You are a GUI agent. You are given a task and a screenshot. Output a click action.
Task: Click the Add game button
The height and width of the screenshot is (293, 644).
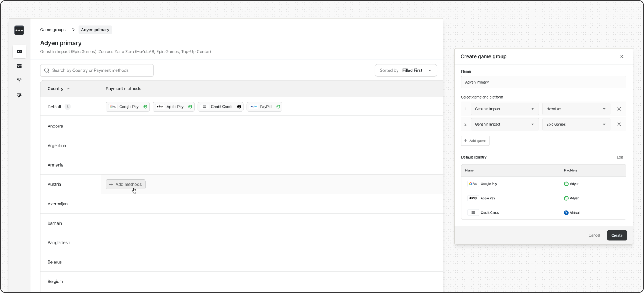point(475,141)
